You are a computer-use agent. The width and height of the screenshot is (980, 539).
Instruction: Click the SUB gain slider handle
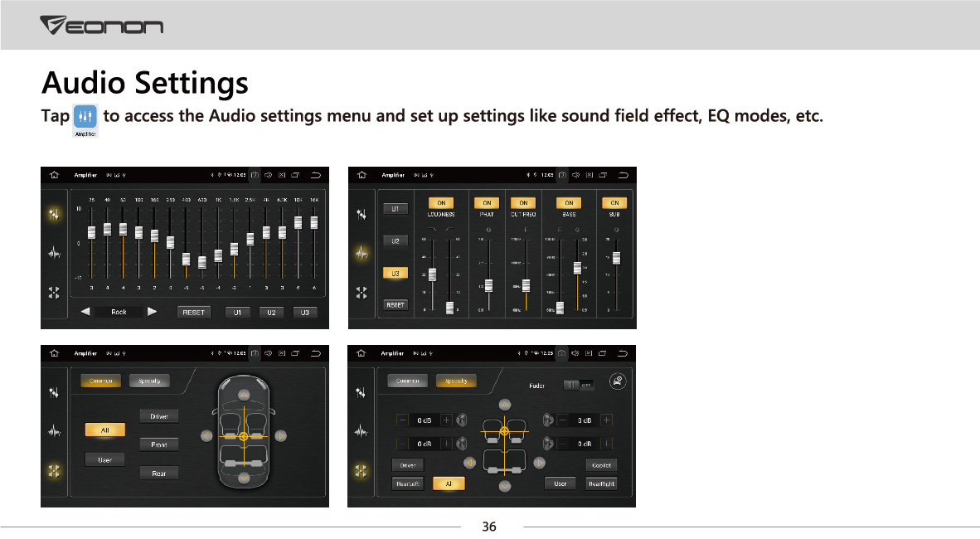tap(616, 258)
